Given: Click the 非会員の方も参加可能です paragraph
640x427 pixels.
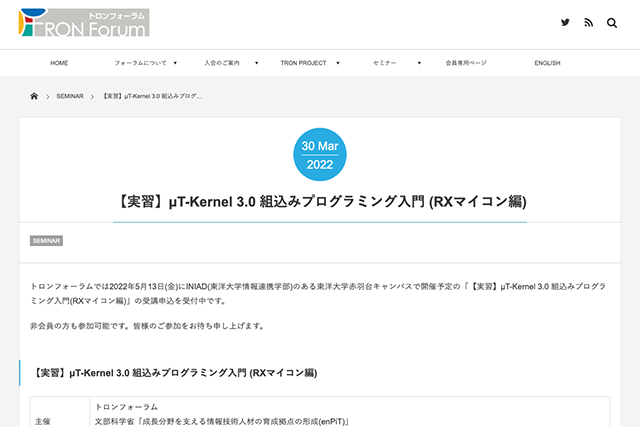Looking at the screenshot, I should point(149,326).
